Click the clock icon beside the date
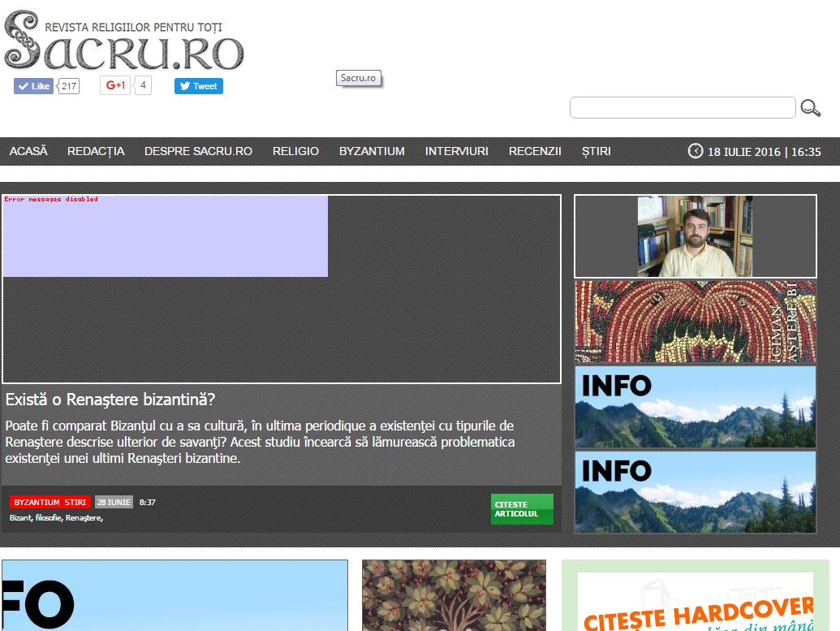840x631 pixels. [x=696, y=151]
